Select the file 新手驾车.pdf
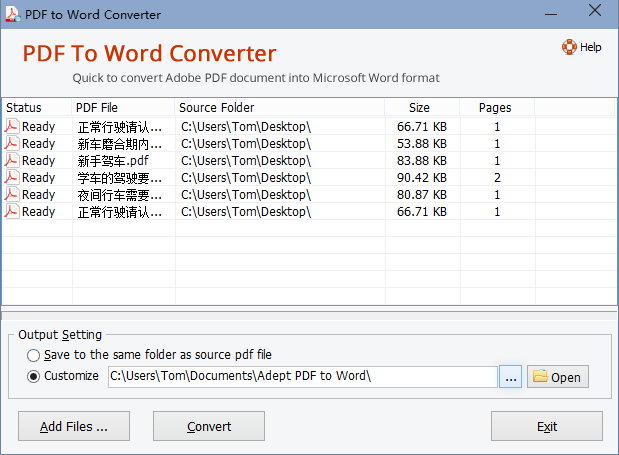 [x=113, y=161]
